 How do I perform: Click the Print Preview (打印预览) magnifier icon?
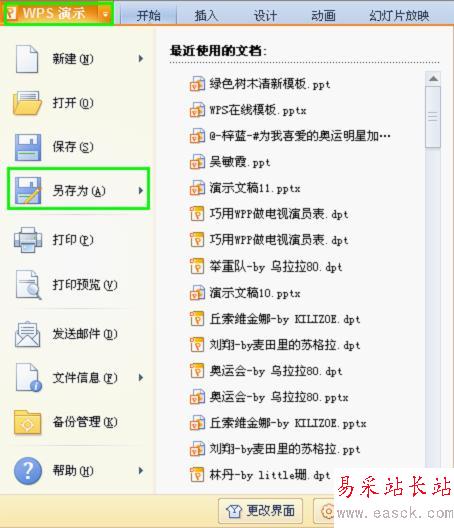[28, 285]
